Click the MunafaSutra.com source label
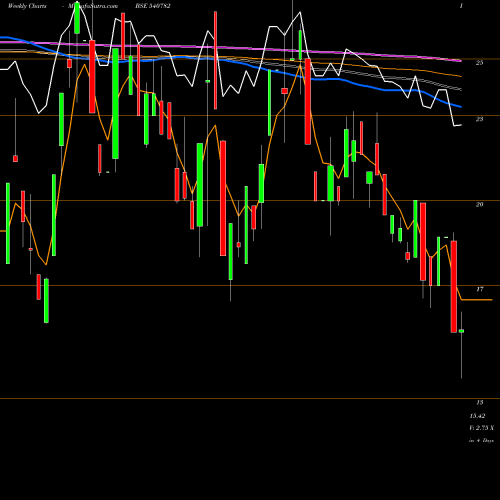The image size is (500, 500). pos(93,6)
